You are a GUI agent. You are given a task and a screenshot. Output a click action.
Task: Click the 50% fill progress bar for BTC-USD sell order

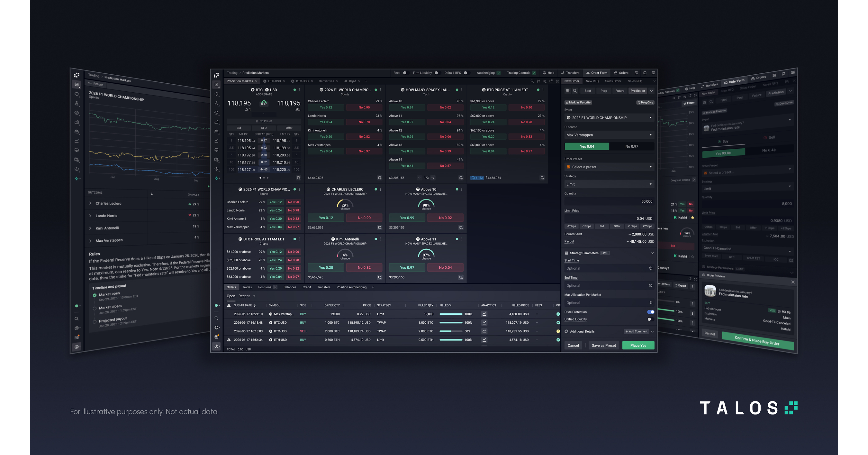point(451,331)
